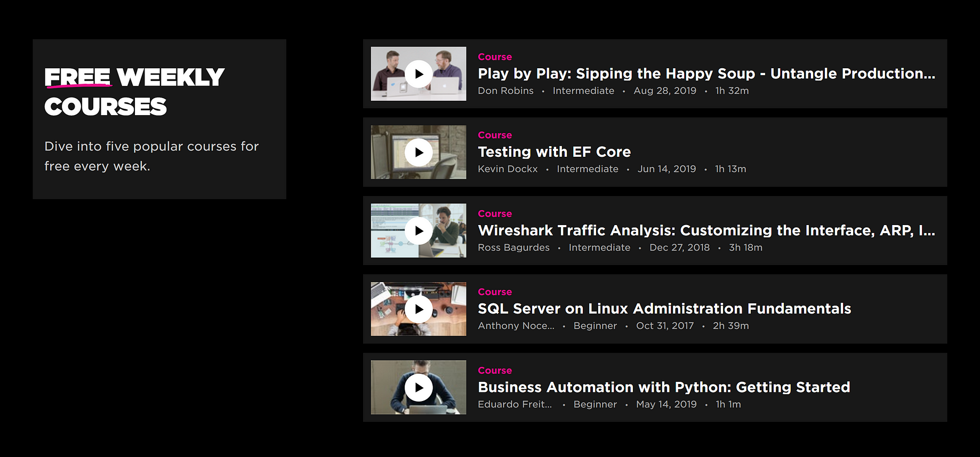The width and height of the screenshot is (980, 457).
Task: Click 'Dive into five popular courses' description
Action: coord(151,156)
